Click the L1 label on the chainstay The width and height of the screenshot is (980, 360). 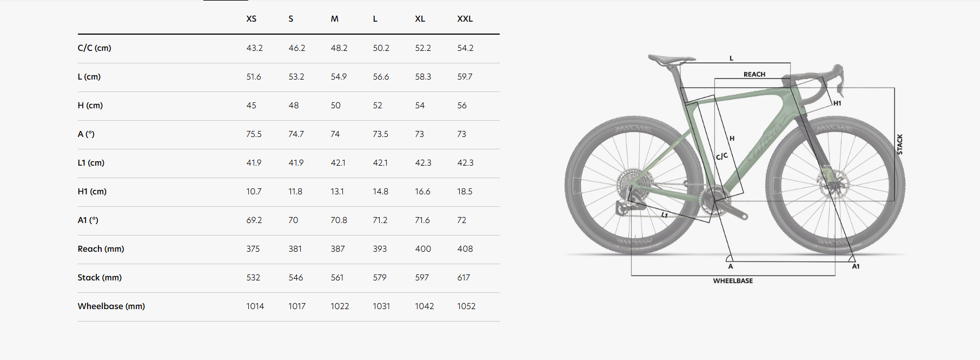pos(665,215)
